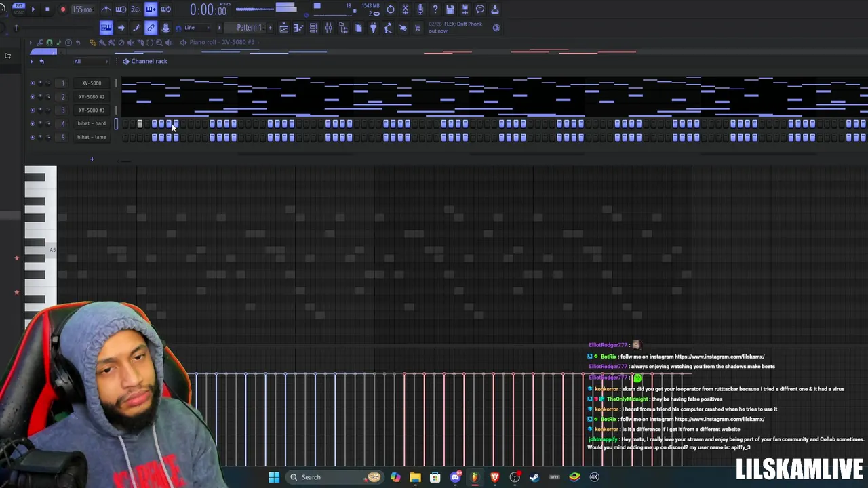This screenshot has height=488, width=868.
Task: Open the Piano roll - XV-5080 #3 title
Action: click(222, 42)
